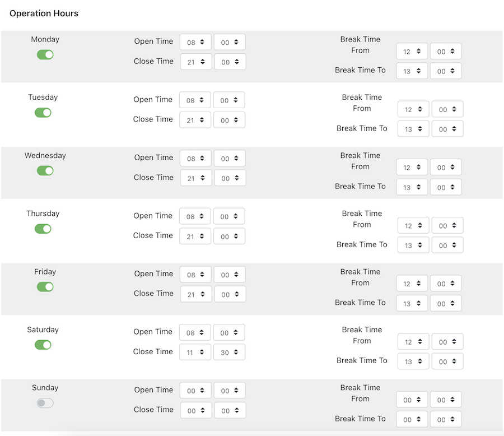Select Saturday Close Time hour dropdown showing 11
Screen dimensions: 504x436
195,352
